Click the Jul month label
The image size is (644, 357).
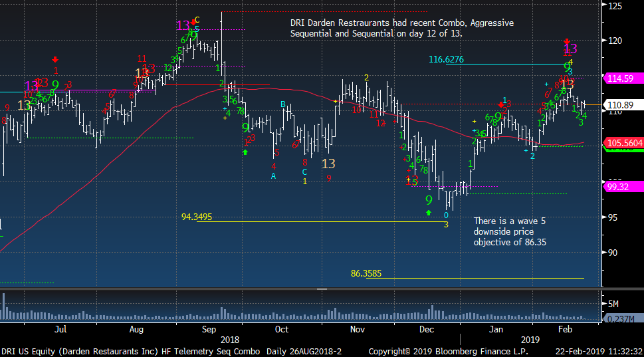60,330
